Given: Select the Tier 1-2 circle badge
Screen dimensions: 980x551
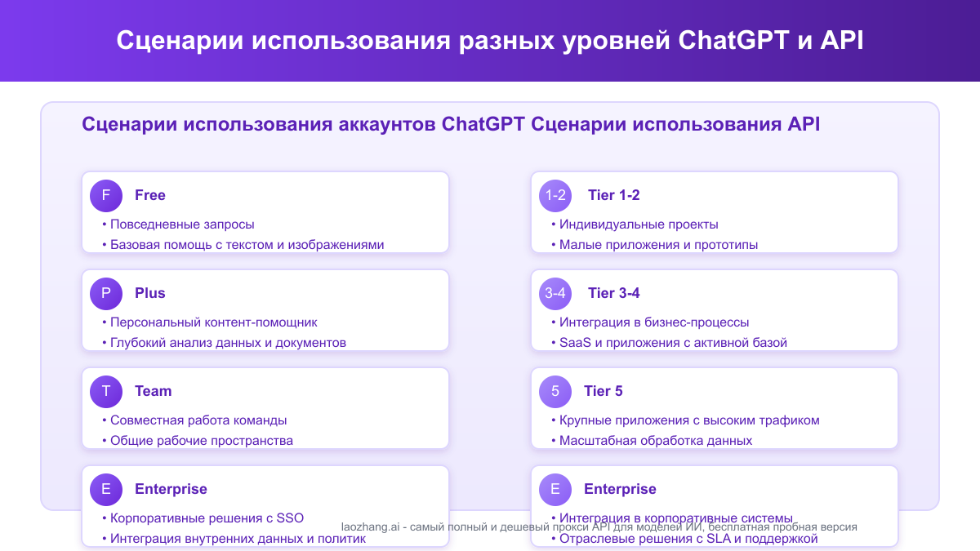Looking at the screenshot, I should point(555,196).
